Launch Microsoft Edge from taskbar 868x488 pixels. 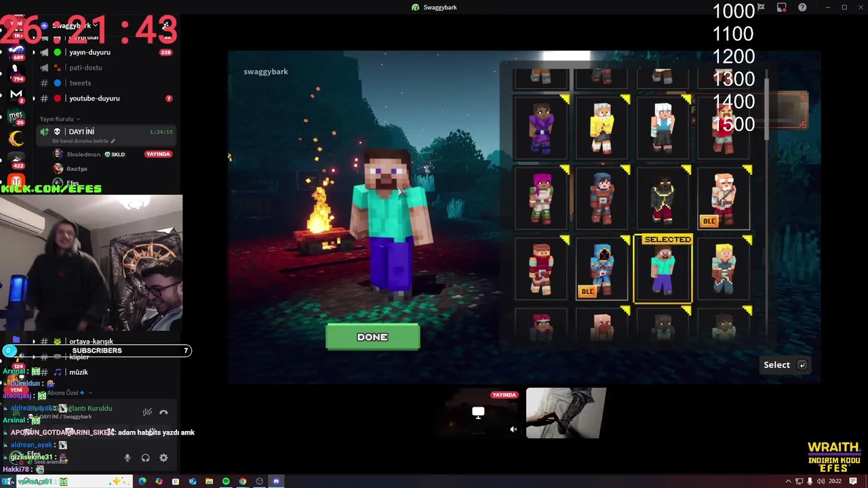pos(142,481)
